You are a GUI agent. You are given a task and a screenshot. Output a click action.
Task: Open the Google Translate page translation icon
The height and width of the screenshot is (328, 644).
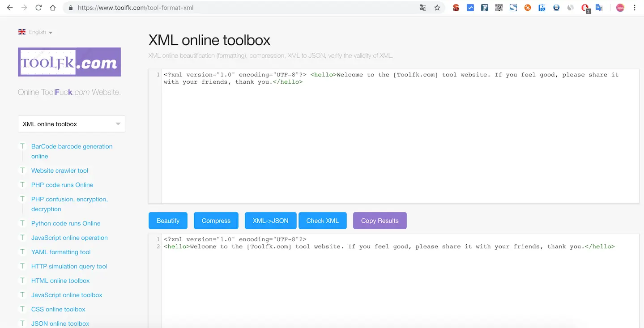coord(422,8)
